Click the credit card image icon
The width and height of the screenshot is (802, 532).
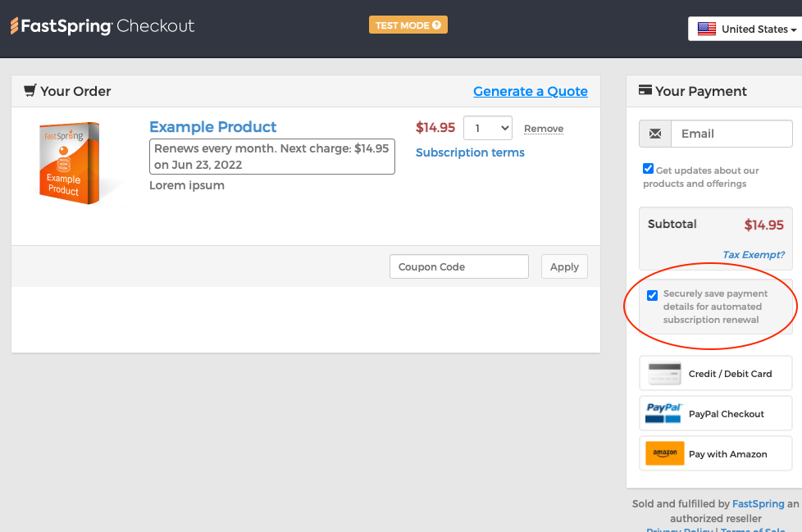tap(664, 374)
